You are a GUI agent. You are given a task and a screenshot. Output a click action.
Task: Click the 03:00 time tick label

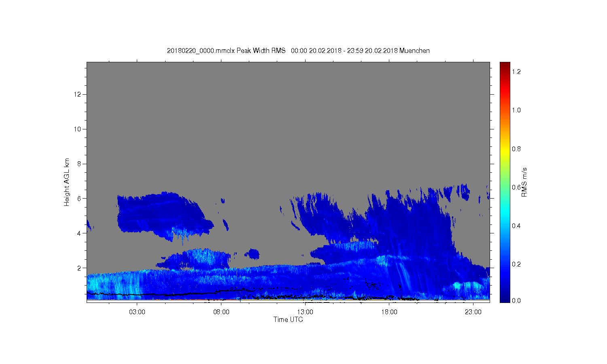137,312
